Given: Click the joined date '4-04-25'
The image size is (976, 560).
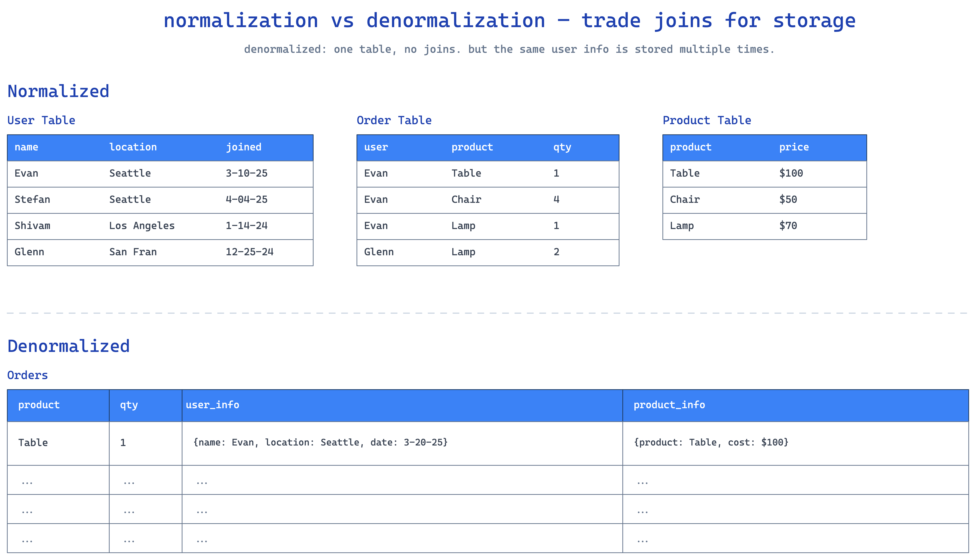Looking at the screenshot, I should [246, 199].
